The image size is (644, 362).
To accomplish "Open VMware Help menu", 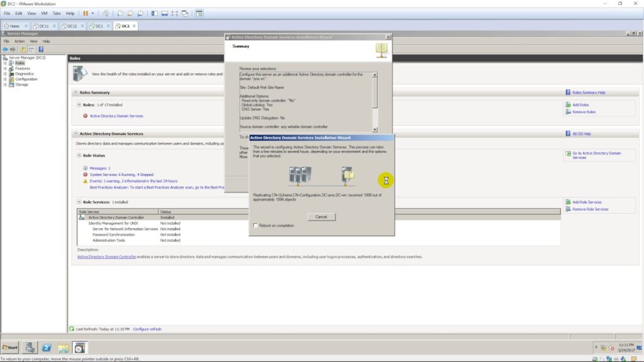I will (70, 14).
